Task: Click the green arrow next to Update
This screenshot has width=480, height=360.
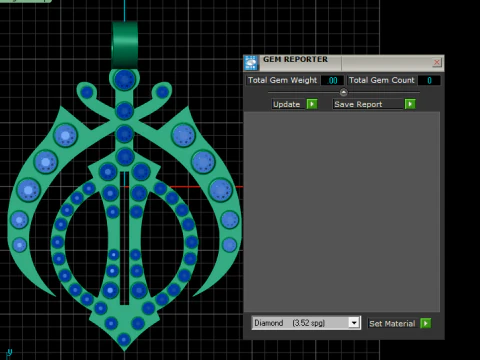Action: [x=312, y=104]
